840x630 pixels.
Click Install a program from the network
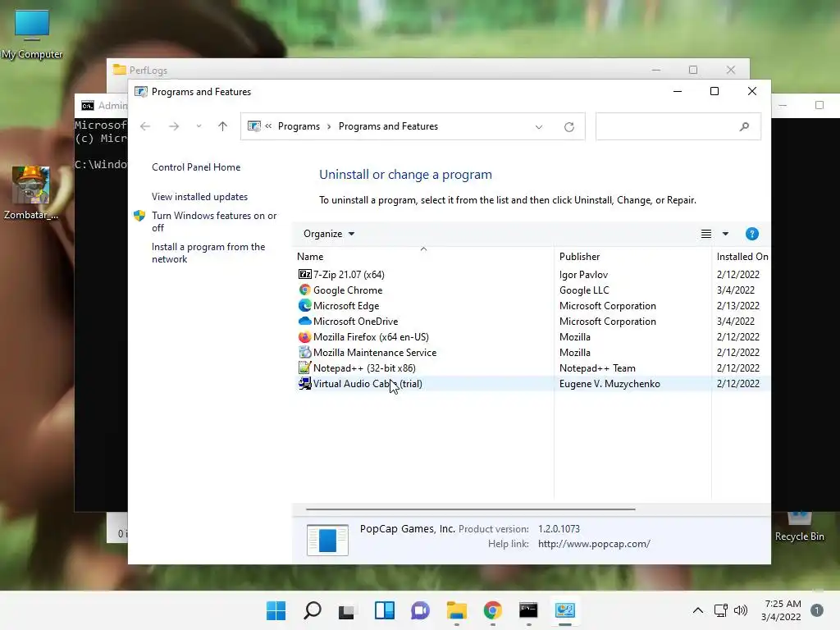pyautogui.click(x=208, y=253)
